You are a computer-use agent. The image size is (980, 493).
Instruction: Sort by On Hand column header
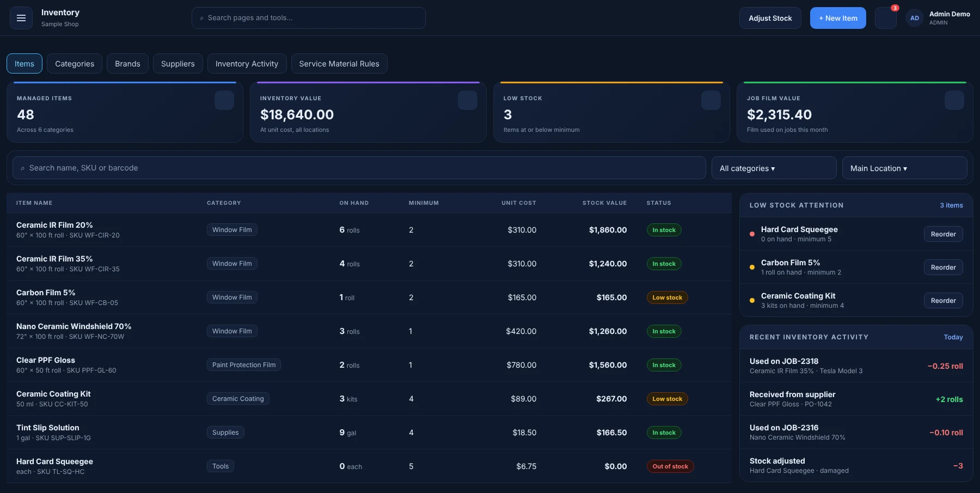pos(354,203)
